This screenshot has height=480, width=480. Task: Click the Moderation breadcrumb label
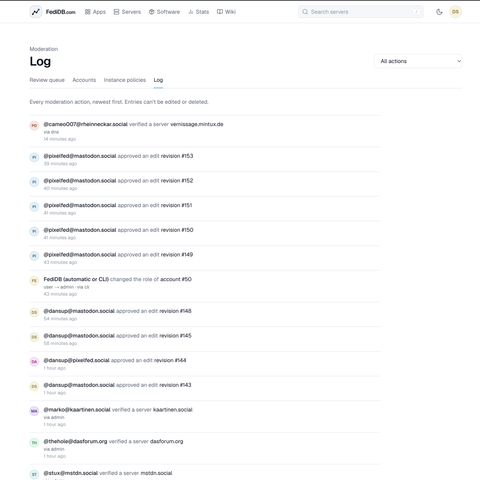[x=44, y=49]
